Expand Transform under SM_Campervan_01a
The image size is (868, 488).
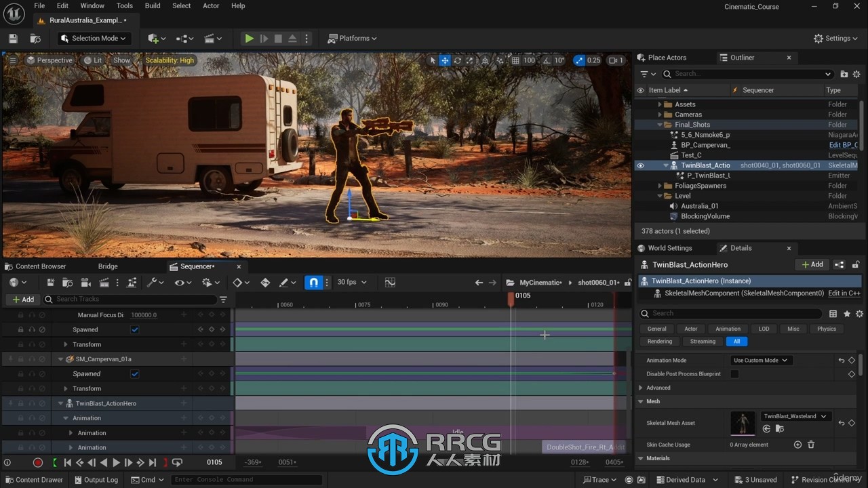(x=66, y=389)
